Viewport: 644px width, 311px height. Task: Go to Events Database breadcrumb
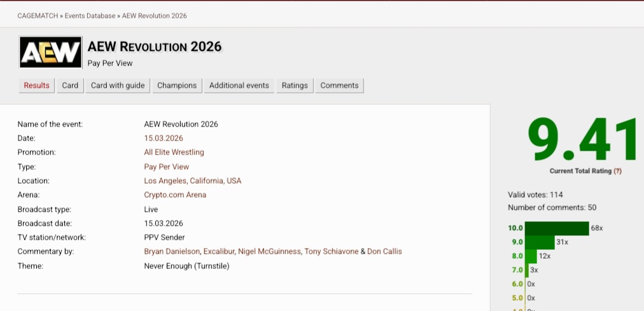(x=90, y=16)
